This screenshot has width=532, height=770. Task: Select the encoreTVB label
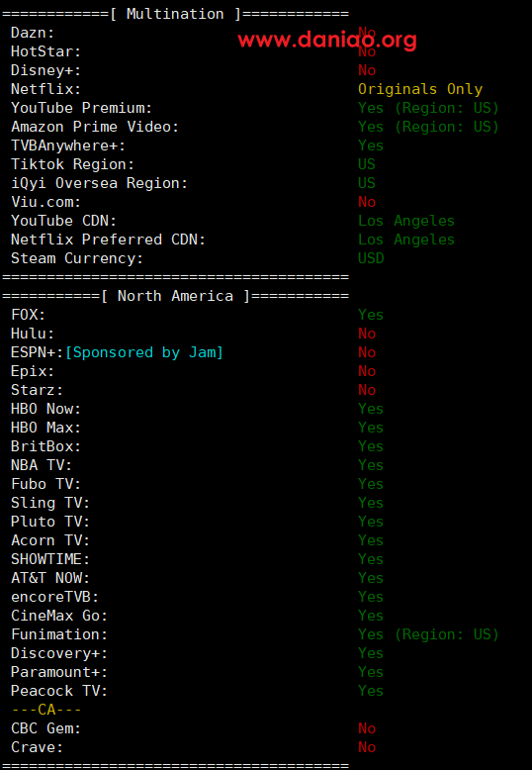[x=55, y=597]
